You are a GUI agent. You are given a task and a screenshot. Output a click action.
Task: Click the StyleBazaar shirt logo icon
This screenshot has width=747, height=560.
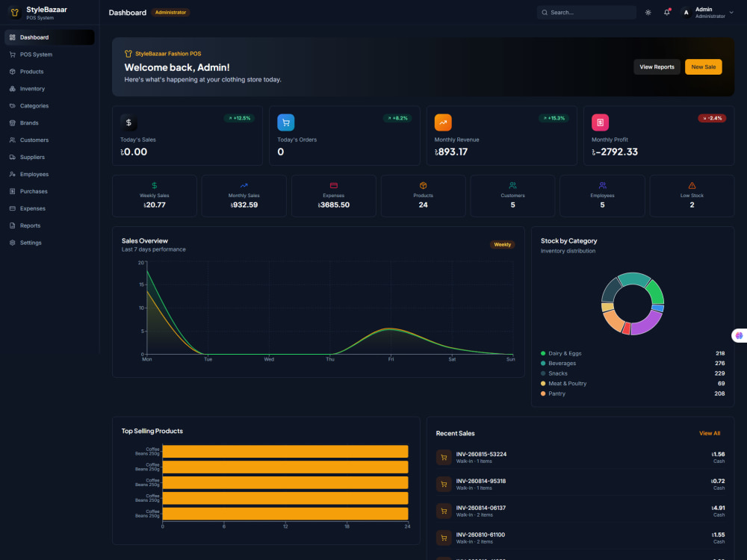pyautogui.click(x=15, y=13)
